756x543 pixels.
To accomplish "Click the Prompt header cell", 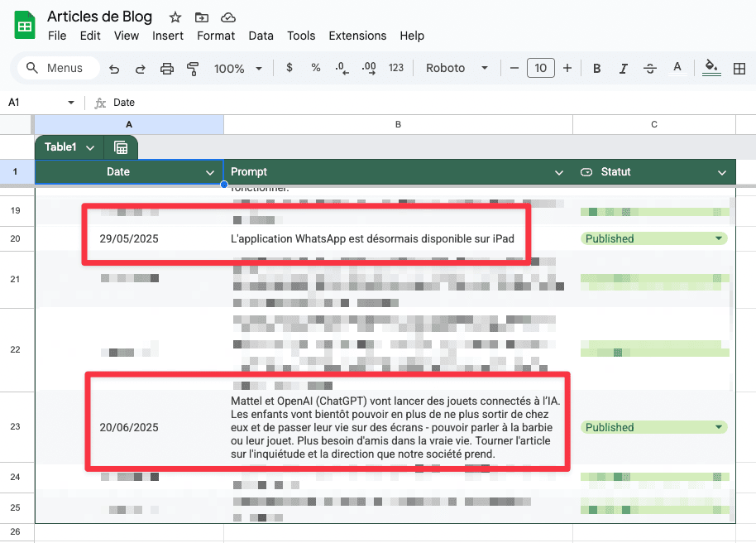I will (398, 172).
